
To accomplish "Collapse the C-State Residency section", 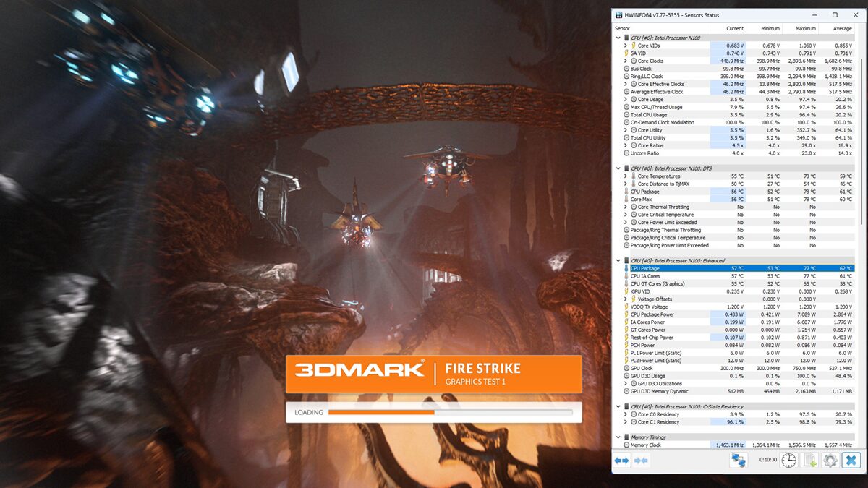I will [618, 407].
